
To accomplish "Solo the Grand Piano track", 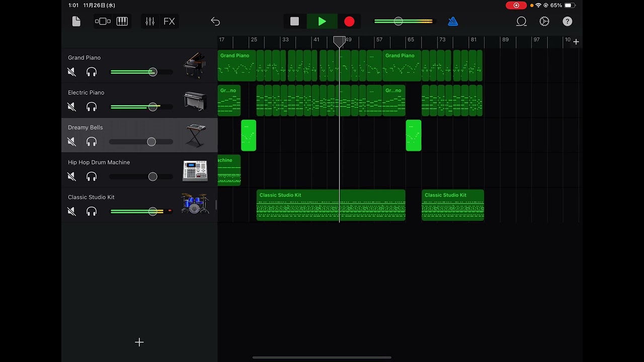I will click(x=91, y=72).
